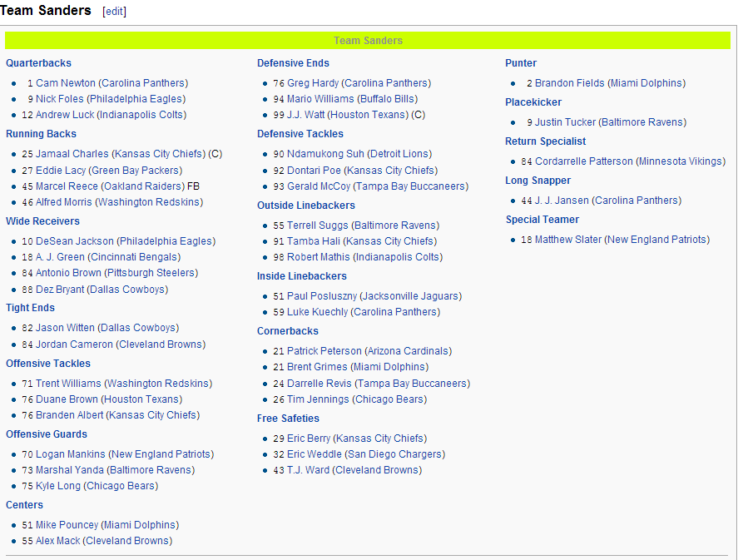The image size is (738, 560).
Task: Open the Quarterbacks position link
Action: pos(38,63)
